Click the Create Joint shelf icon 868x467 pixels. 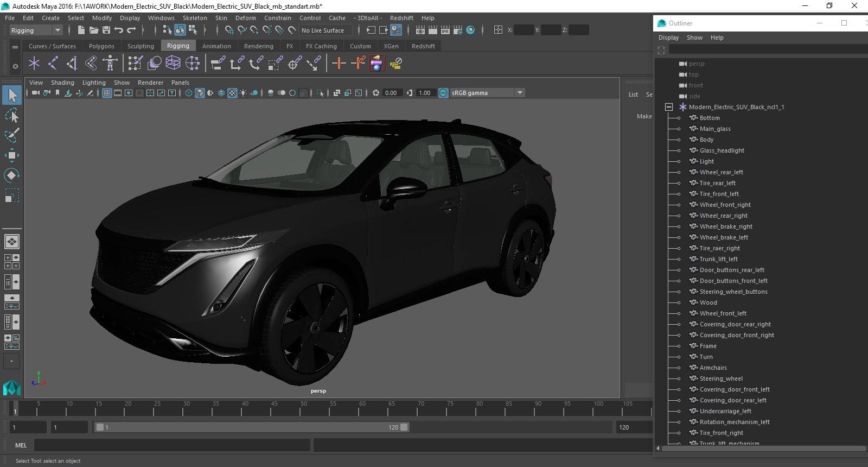53,64
